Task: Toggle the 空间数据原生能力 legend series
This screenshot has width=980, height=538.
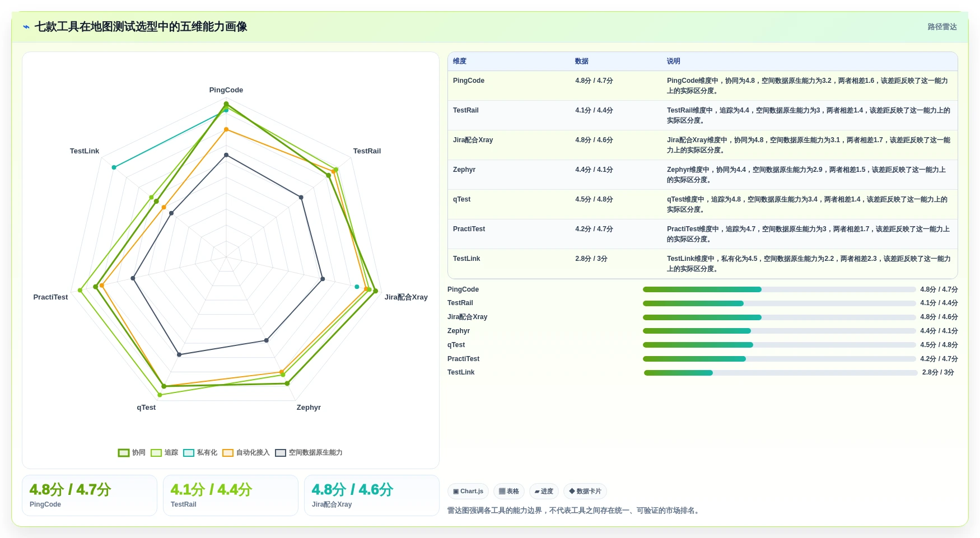Action: (x=309, y=452)
